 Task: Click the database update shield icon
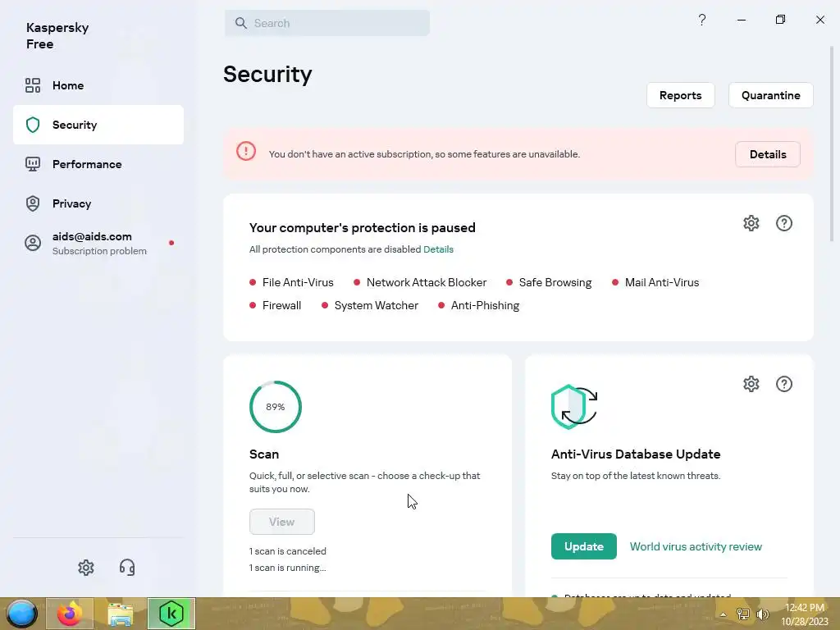pyautogui.click(x=573, y=407)
